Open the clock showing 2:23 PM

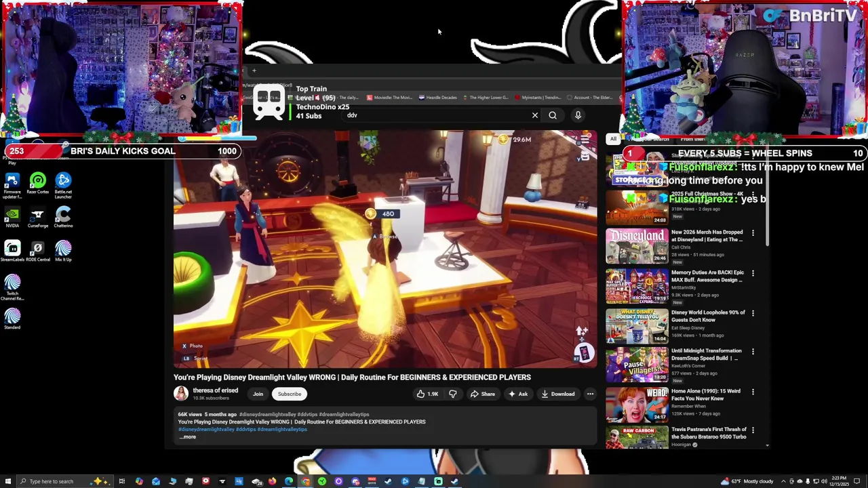(x=838, y=481)
